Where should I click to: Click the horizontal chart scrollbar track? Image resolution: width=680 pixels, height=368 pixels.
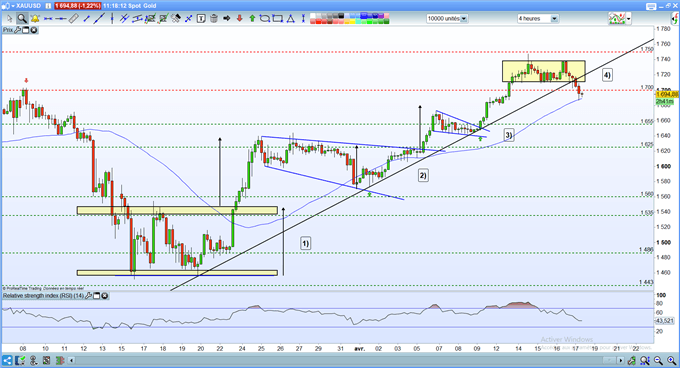click(x=346, y=360)
